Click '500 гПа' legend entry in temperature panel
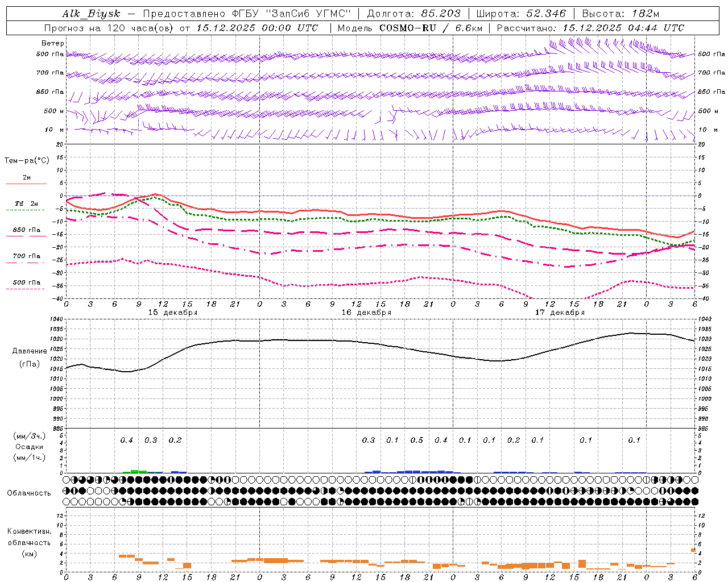This screenshot has height=582, width=728. [26, 282]
